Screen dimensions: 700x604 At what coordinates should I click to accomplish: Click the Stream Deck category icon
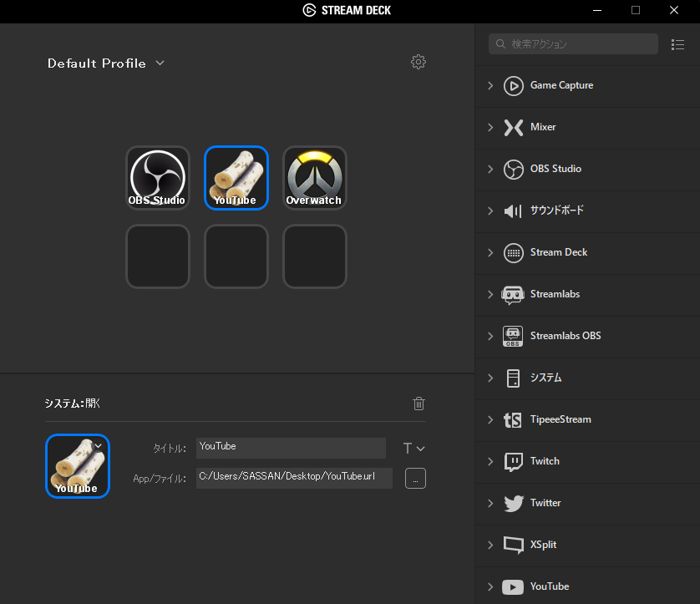click(514, 253)
